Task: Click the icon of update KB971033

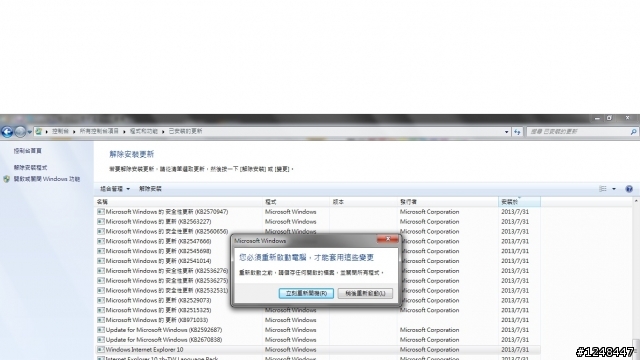Action: (x=100, y=320)
